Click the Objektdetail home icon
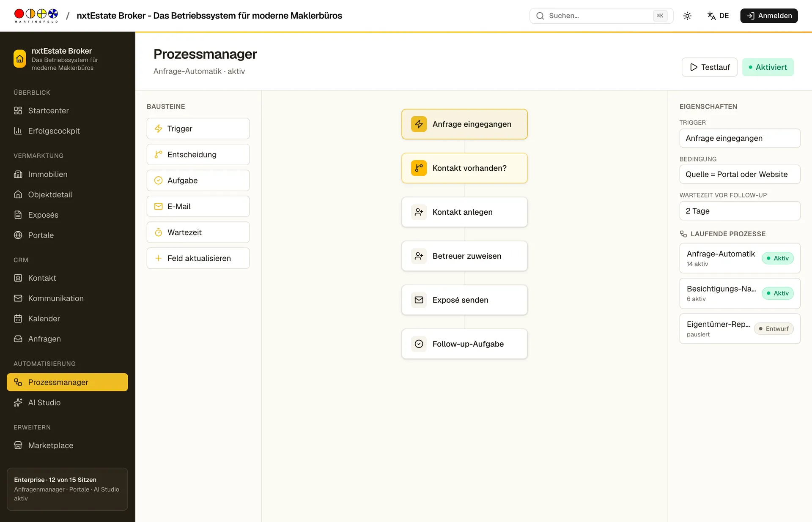 (x=18, y=194)
